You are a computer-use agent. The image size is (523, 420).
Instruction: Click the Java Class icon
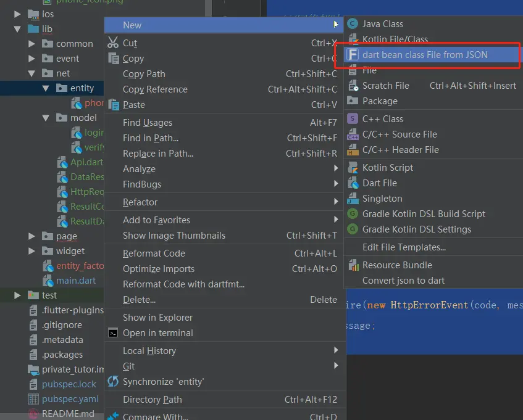[353, 23]
